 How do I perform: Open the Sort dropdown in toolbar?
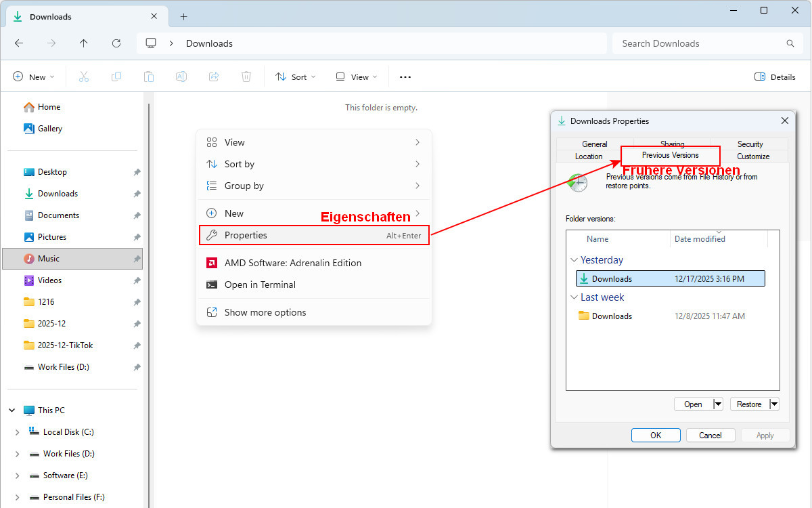(296, 77)
